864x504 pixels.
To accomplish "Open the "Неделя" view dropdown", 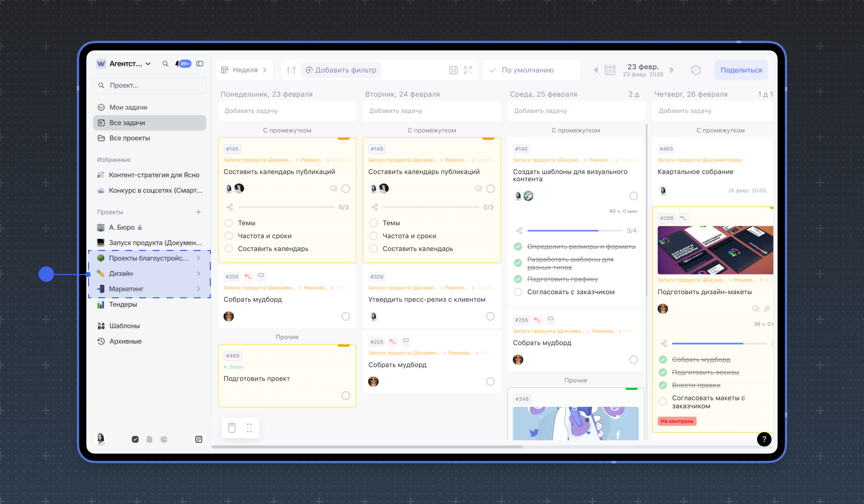I will [245, 70].
